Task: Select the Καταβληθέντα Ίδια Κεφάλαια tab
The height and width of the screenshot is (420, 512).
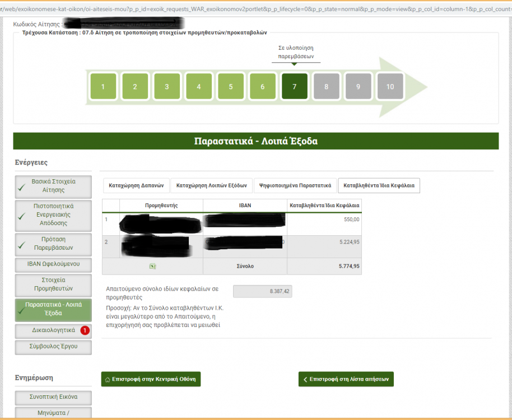Action: [379, 185]
